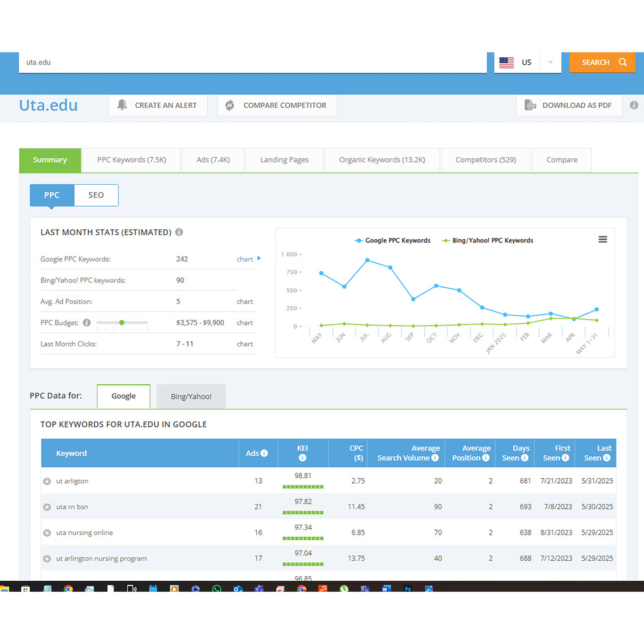The image size is (644, 644).
Task: Click the CPC value 11.45
Action: click(x=356, y=507)
